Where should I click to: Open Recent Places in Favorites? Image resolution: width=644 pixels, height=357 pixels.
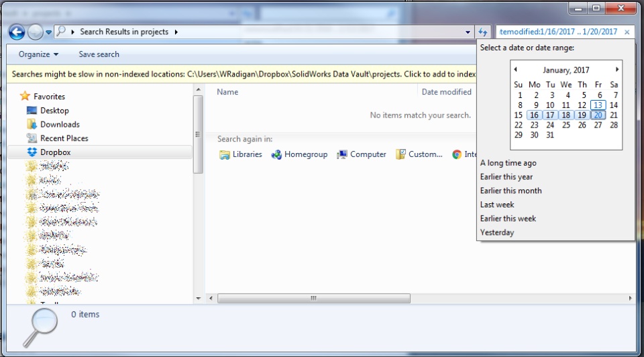point(64,138)
